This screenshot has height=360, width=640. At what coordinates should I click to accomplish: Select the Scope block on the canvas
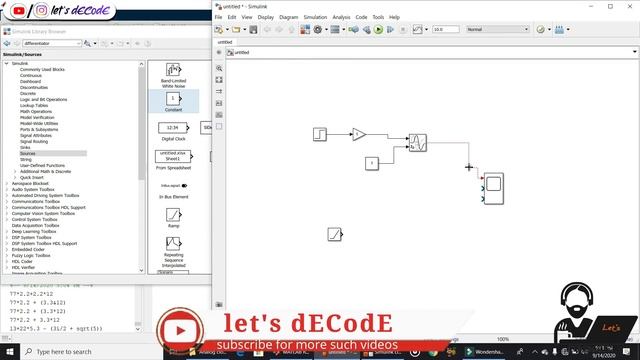pos(493,188)
